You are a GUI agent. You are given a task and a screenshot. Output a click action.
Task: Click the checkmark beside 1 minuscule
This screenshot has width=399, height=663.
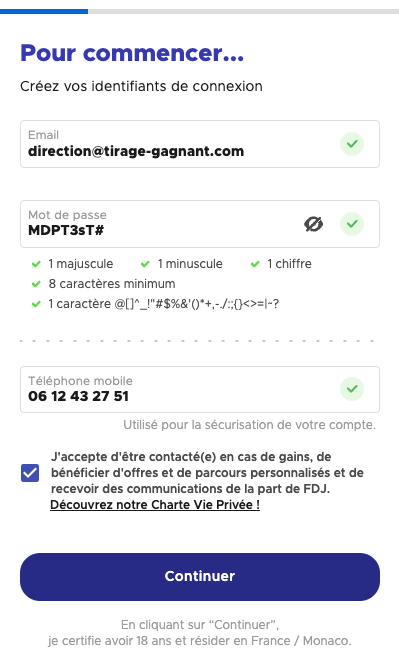[145, 264]
